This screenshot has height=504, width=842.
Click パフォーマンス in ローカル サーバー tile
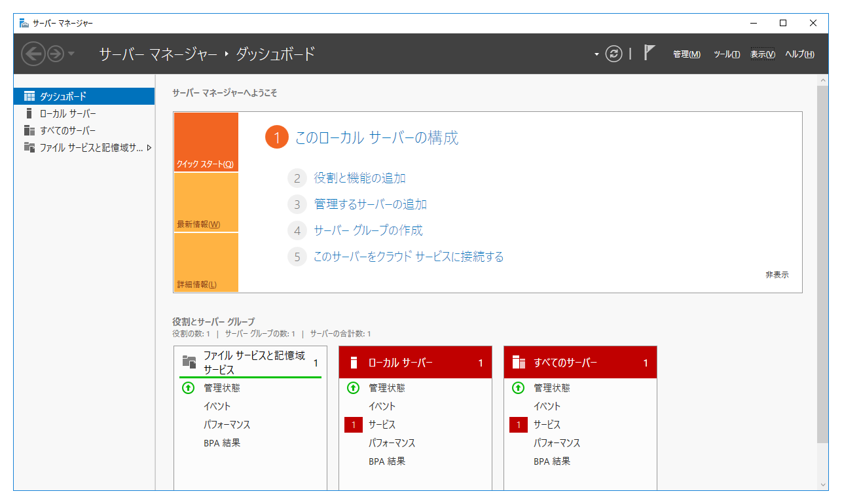pos(392,443)
